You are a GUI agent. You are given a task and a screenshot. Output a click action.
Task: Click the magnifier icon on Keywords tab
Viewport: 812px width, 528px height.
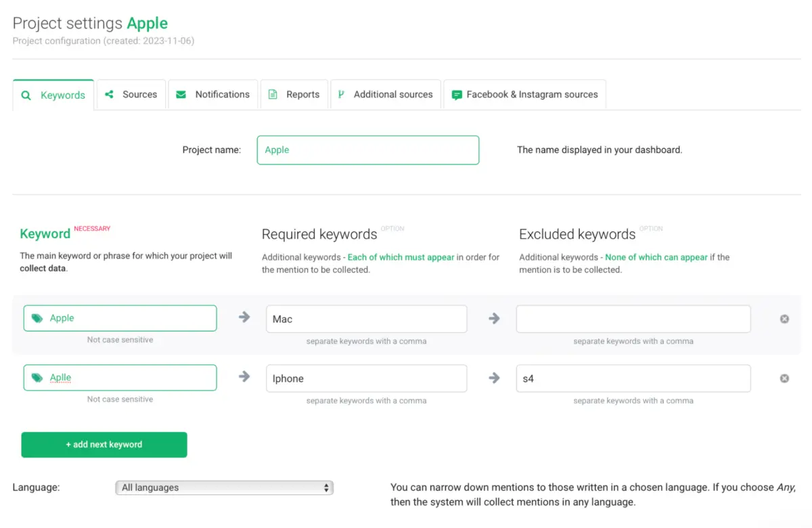[26, 95]
